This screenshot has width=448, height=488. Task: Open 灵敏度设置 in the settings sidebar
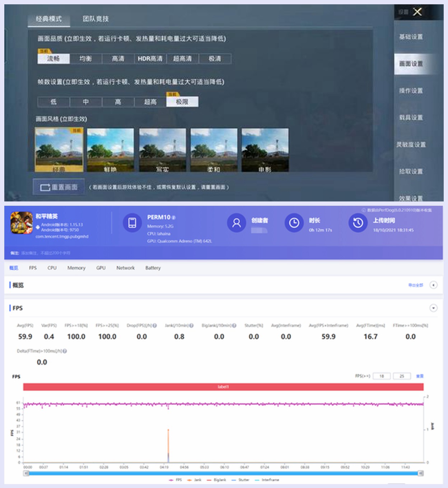click(411, 144)
